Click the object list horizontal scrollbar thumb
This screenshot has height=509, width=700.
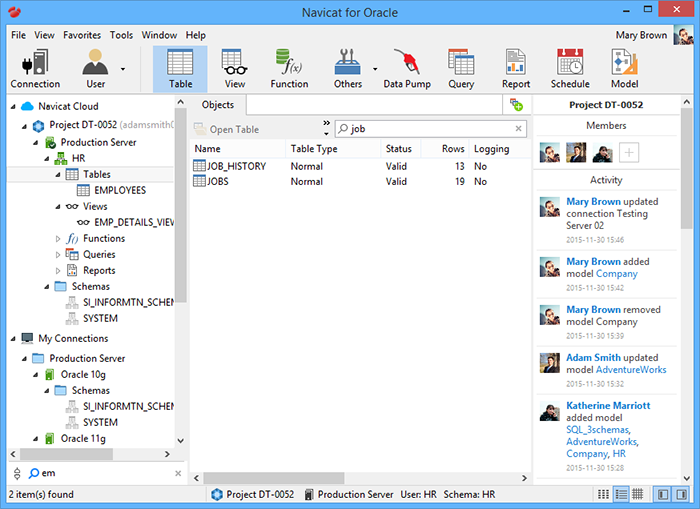274,478
